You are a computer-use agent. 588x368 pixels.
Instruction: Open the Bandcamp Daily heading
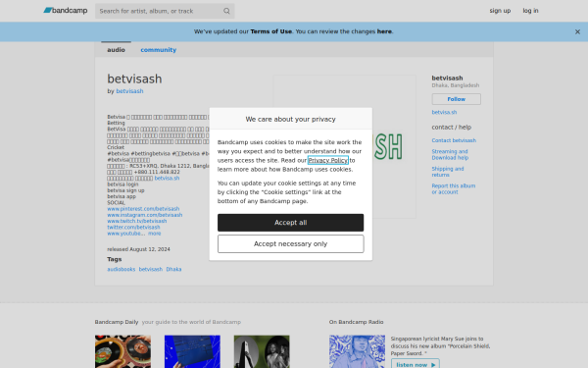(x=117, y=322)
